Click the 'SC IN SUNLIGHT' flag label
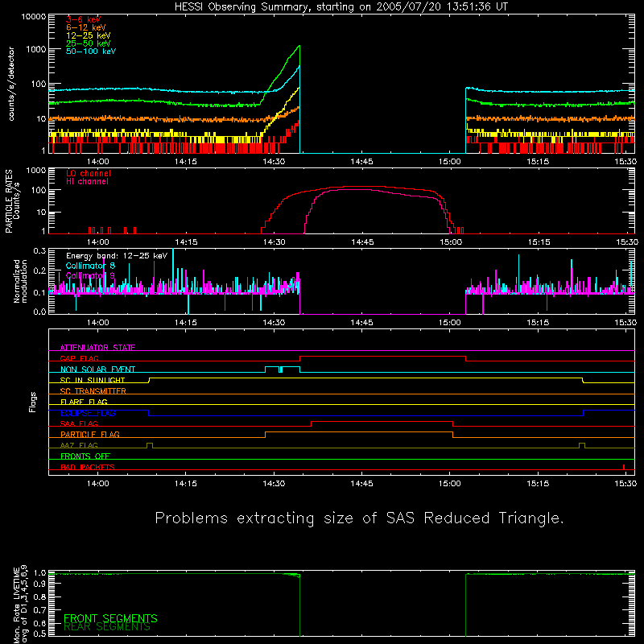This screenshot has width=644, height=644. point(93,380)
